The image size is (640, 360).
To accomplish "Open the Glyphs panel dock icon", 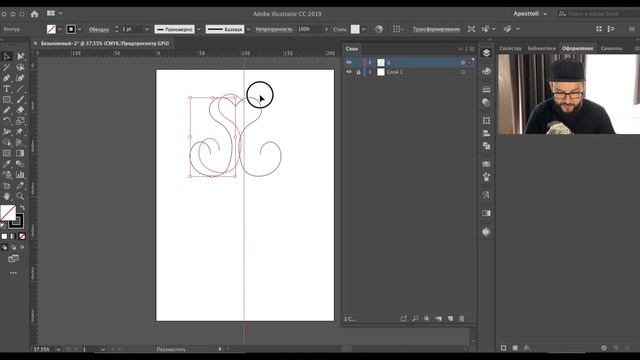I will (x=486, y=195).
